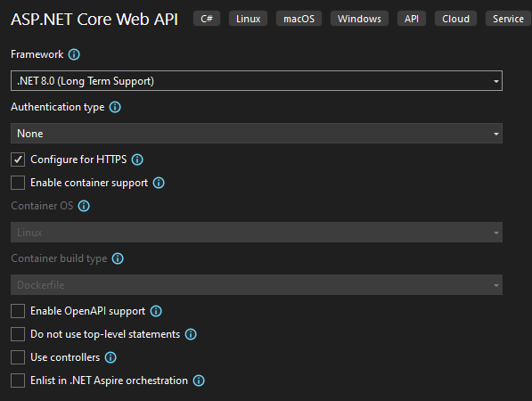Click the top-level statements info icon
The image size is (532, 401).
tap(191, 334)
